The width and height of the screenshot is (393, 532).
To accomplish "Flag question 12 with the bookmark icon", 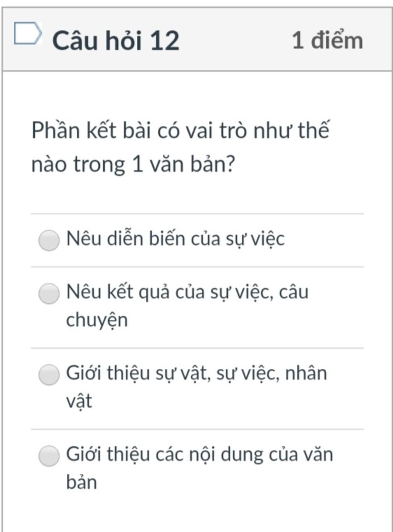I will click(27, 34).
